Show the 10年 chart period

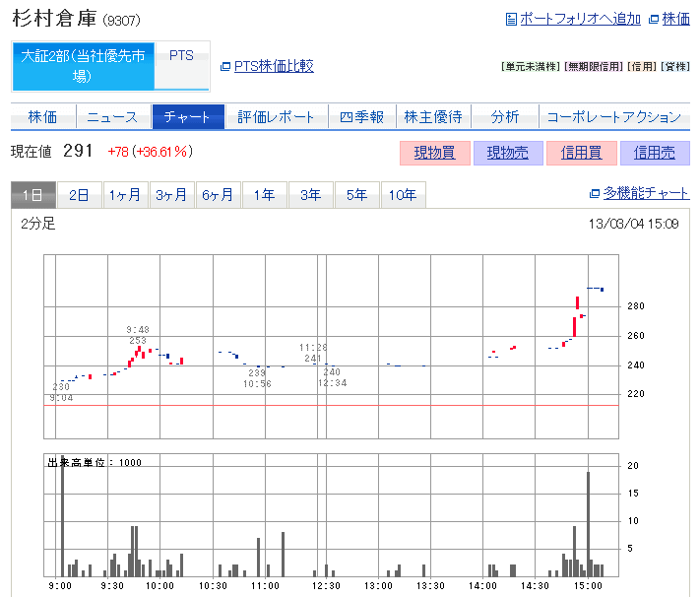pos(403,195)
